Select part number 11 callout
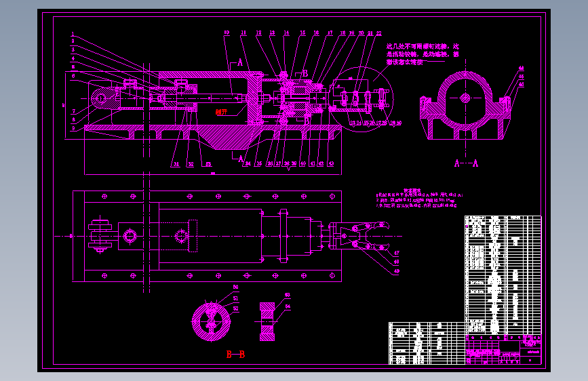 point(243,33)
